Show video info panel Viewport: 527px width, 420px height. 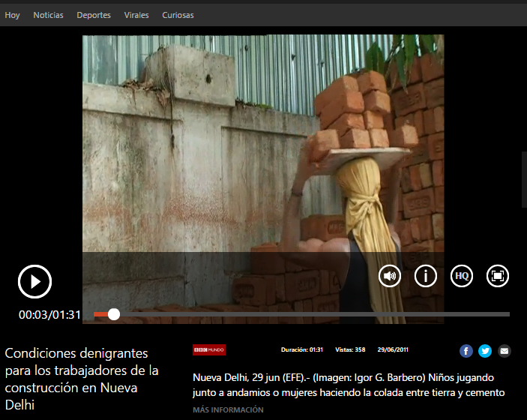click(x=425, y=276)
